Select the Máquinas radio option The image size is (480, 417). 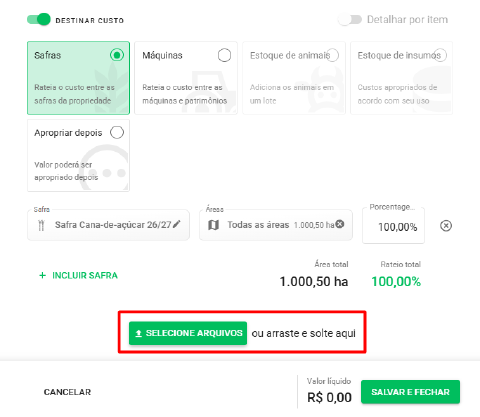point(224,55)
